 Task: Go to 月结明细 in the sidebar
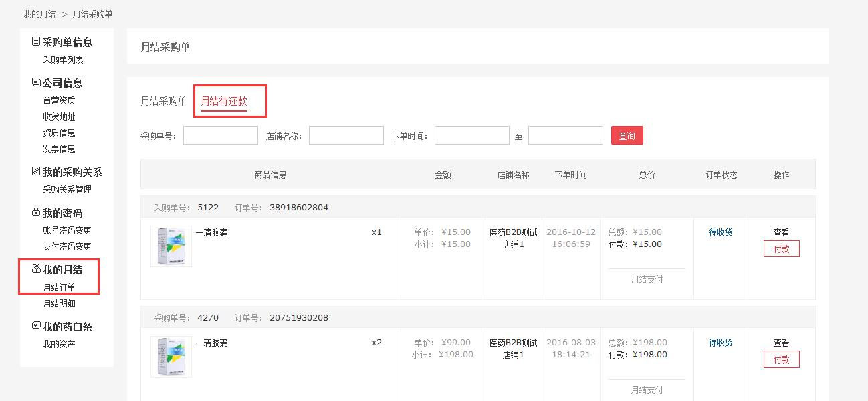pos(59,303)
